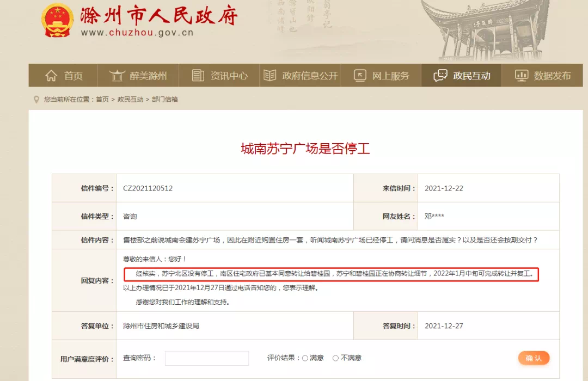Screen dimensions: 588x381
Task: Click the national emblem logo
Action: click(x=57, y=21)
